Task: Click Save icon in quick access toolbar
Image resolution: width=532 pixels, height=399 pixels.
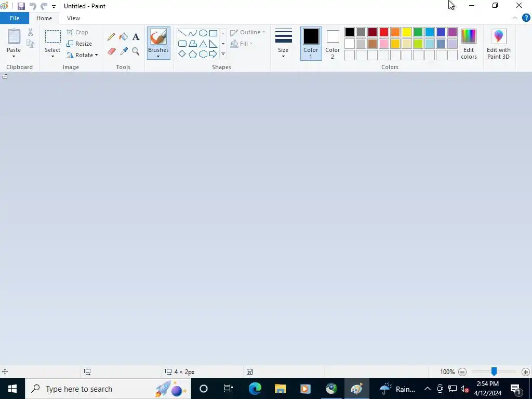Action: point(21,6)
